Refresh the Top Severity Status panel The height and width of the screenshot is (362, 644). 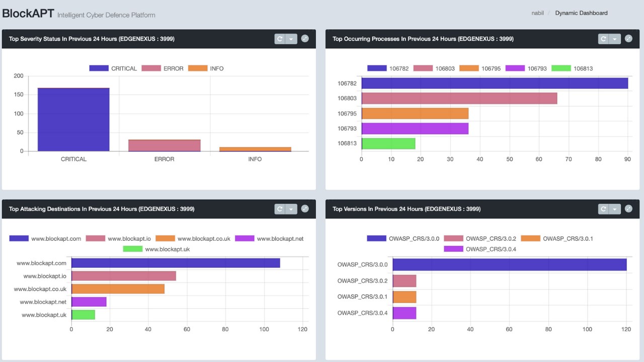point(280,39)
